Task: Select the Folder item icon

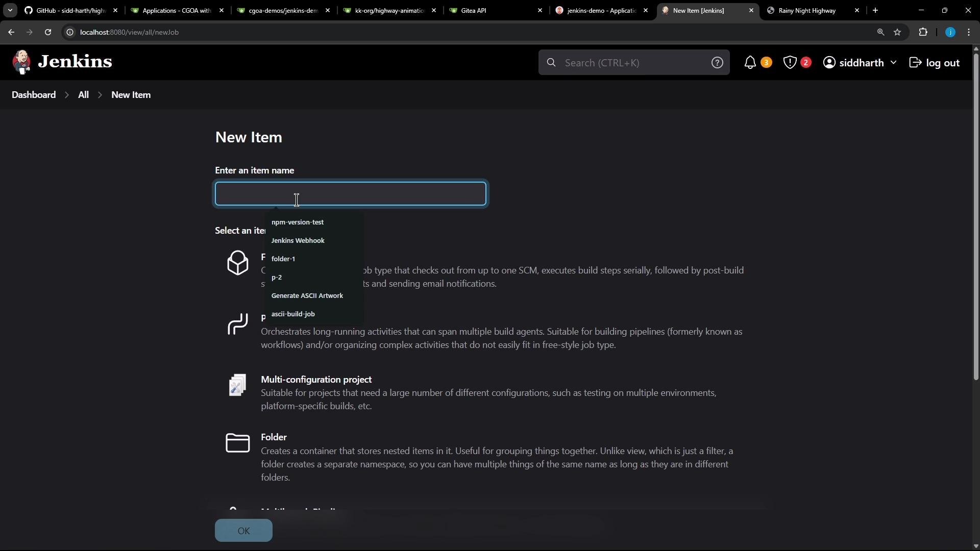Action: click(237, 443)
